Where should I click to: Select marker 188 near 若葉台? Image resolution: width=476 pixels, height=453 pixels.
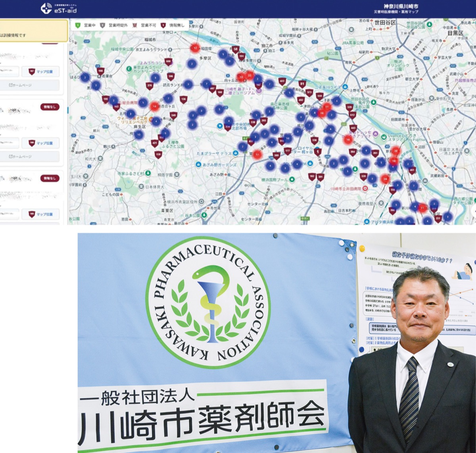pyautogui.click(x=100, y=71)
